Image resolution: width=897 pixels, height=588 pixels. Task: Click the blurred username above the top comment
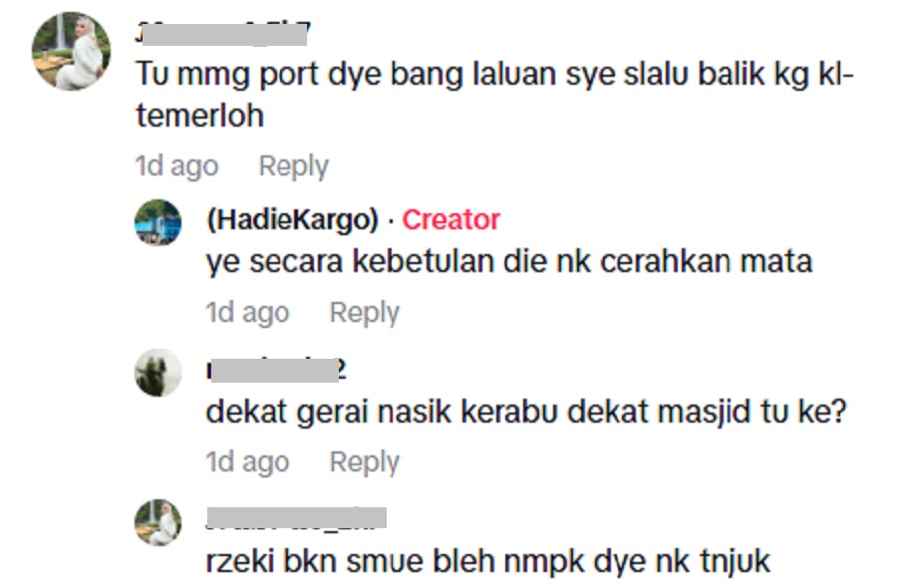(x=223, y=33)
